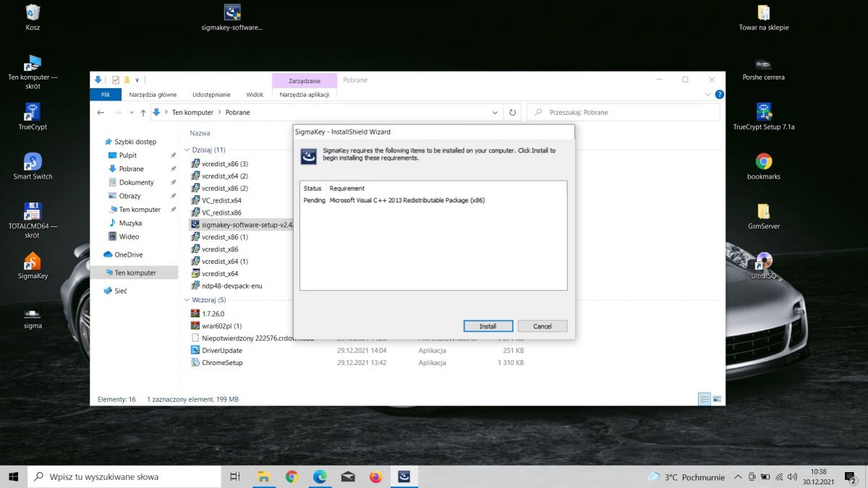The height and width of the screenshot is (488, 868).
Task: Open the notification center icon
Action: 850,477
